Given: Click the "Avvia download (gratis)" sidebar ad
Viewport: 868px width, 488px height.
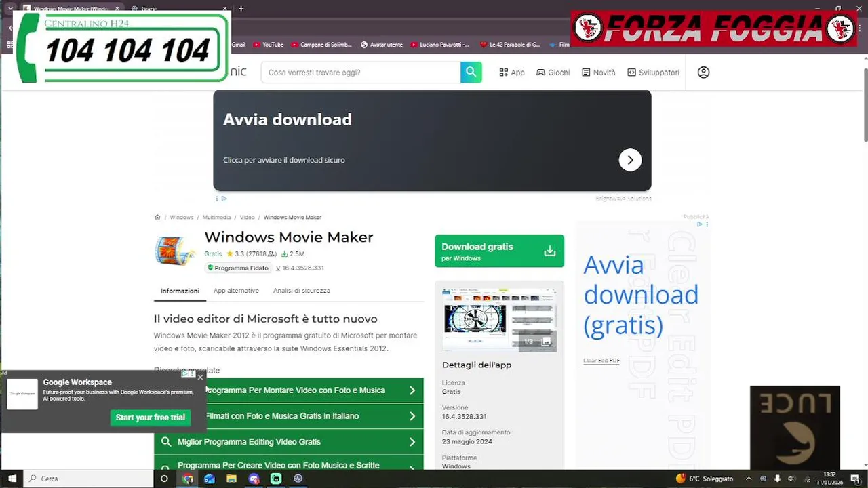Looking at the screenshot, I should coord(641,295).
